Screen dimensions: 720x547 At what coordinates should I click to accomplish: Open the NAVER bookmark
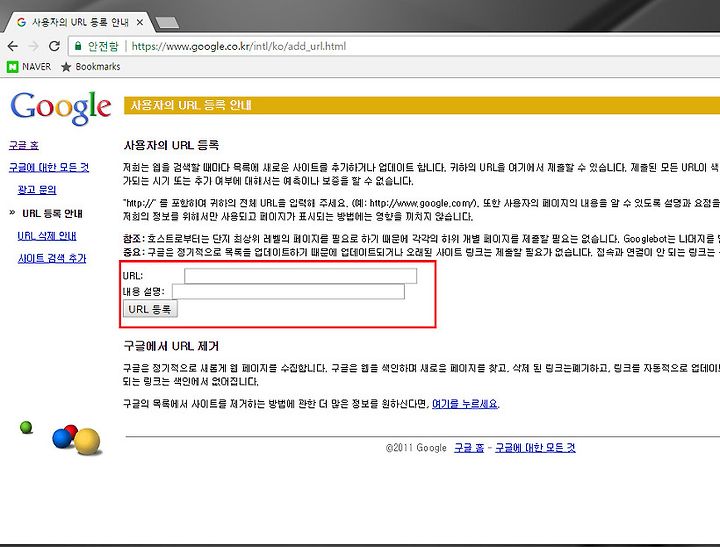[29, 67]
